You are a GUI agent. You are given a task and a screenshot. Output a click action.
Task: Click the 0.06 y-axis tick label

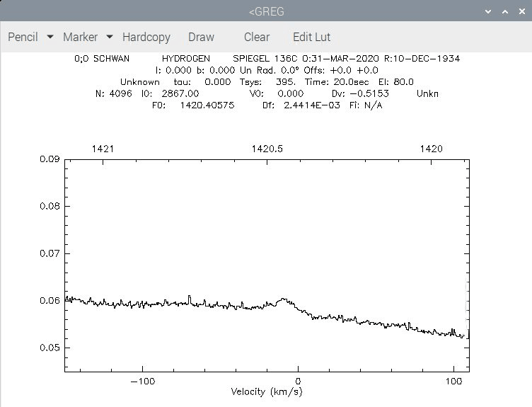coord(50,300)
